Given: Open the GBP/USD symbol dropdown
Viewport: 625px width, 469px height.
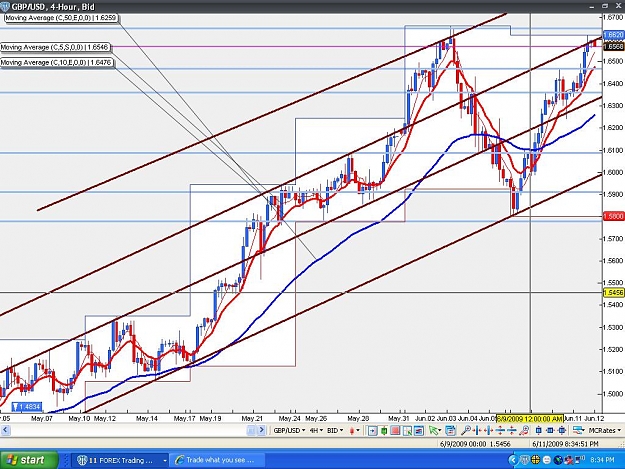Looking at the screenshot, I should [x=289, y=430].
